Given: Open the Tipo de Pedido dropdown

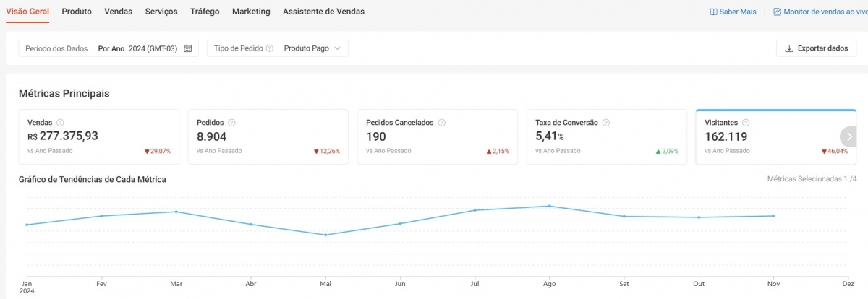Looking at the screenshot, I should point(278,48).
